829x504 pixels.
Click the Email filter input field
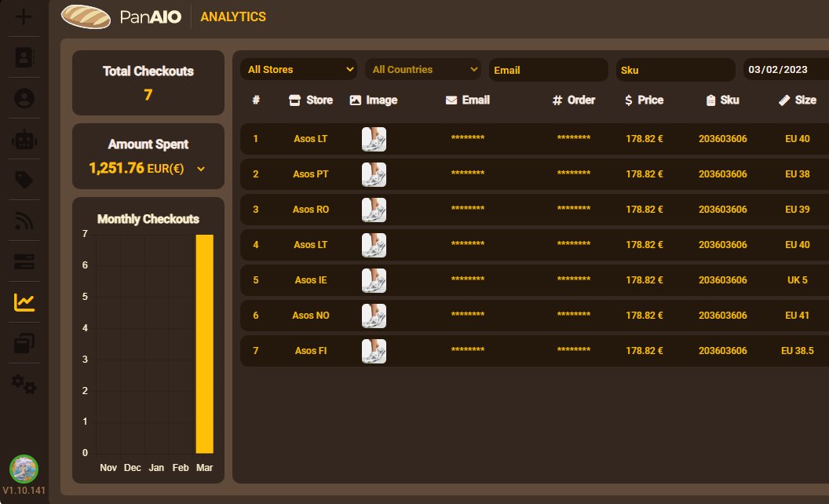[548, 70]
